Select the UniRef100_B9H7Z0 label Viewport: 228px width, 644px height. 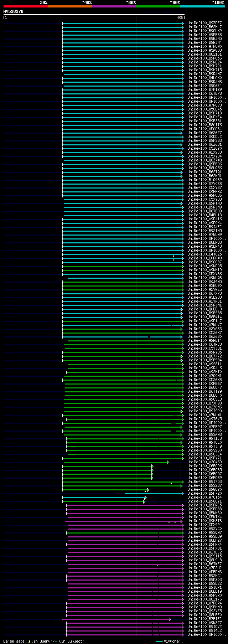(x=204, y=493)
